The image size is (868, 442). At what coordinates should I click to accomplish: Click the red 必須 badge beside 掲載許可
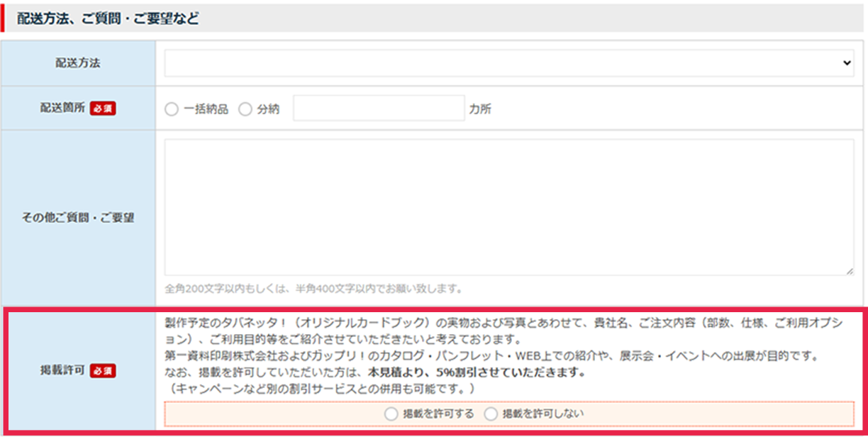tap(103, 370)
